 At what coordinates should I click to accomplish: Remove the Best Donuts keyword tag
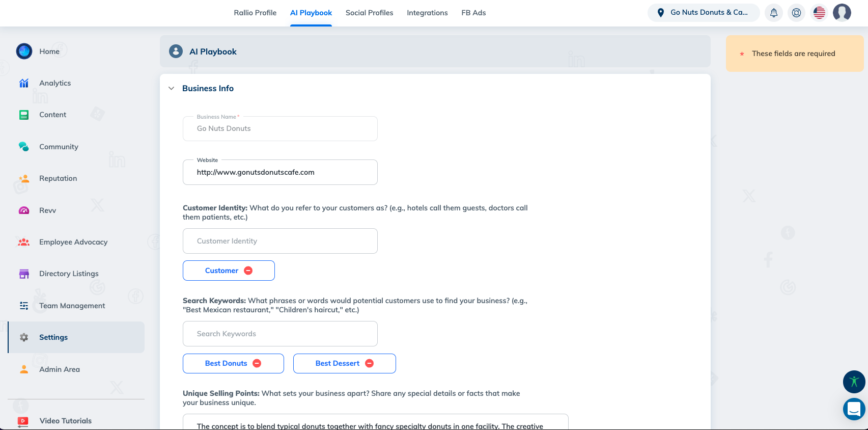pyautogui.click(x=257, y=363)
